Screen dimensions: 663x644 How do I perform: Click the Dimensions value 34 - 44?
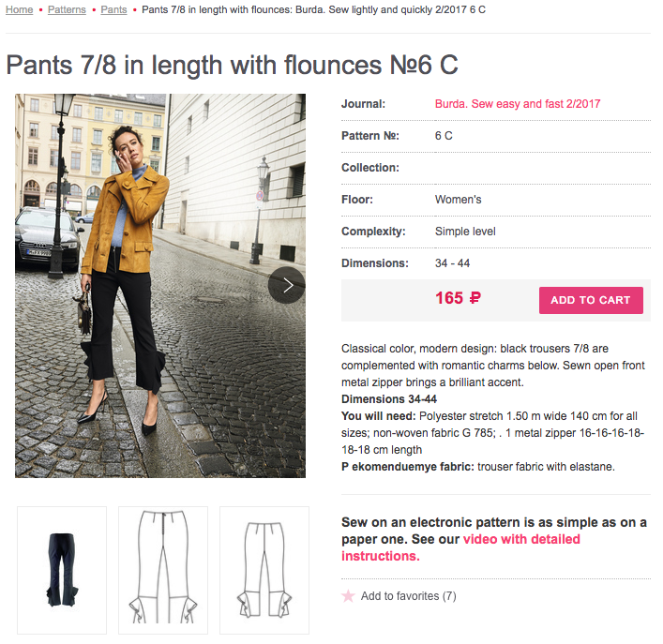[x=452, y=263]
